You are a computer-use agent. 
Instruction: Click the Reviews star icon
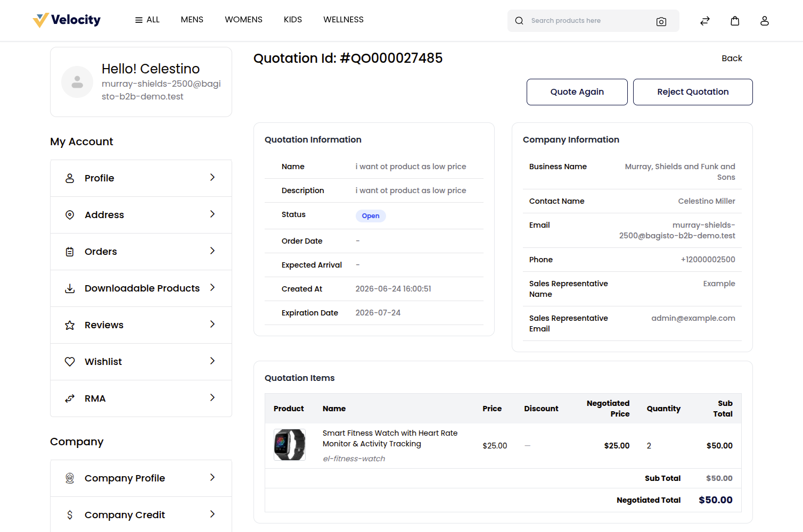point(70,325)
